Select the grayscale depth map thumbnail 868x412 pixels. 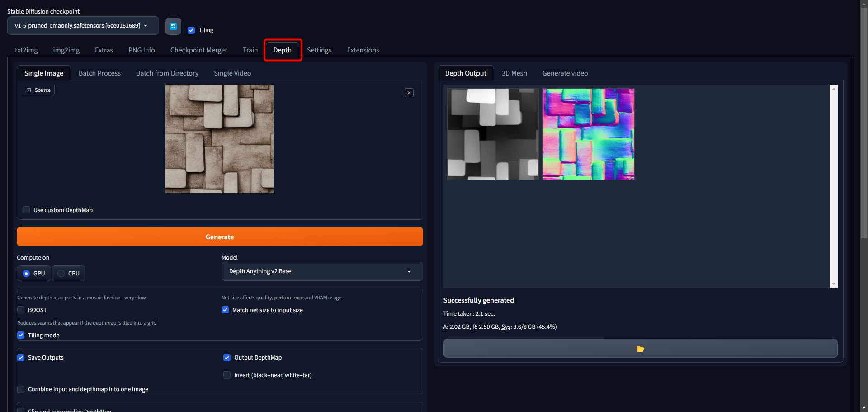coord(493,134)
